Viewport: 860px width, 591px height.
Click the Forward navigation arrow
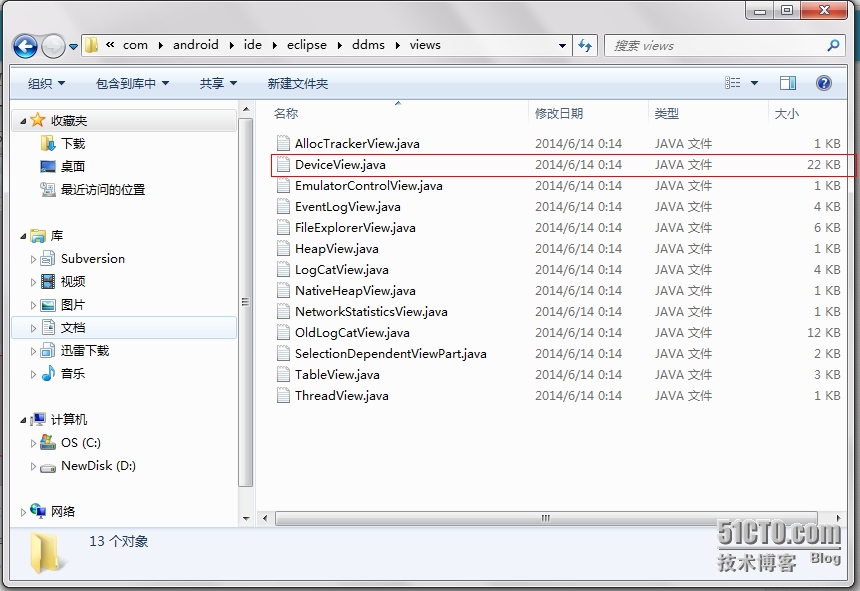pos(53,46)
